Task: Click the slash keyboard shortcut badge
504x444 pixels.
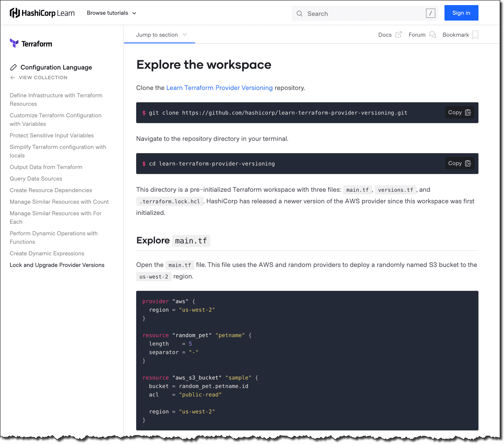Action: click(x=430, y=14)
